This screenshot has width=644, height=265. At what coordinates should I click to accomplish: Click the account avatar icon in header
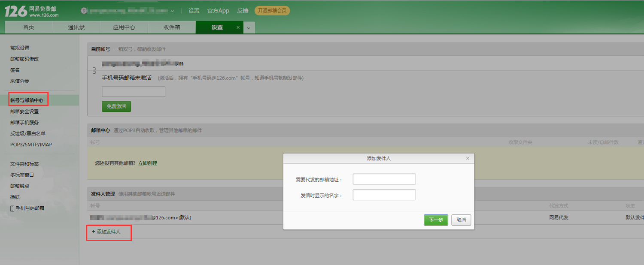click(84, 10)
